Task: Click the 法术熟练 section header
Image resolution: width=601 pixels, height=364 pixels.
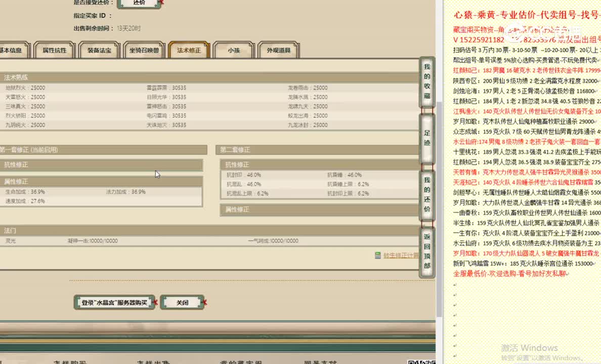Action: [209, 77]
